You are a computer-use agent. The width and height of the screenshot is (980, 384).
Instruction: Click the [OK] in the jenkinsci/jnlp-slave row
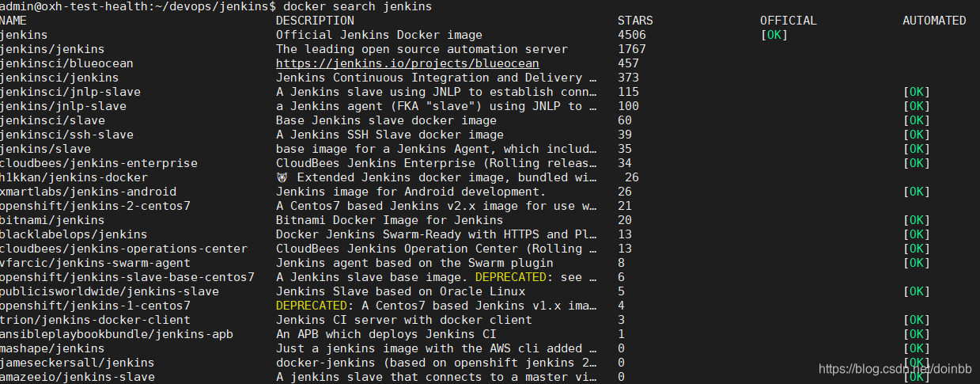pos(917,92)
